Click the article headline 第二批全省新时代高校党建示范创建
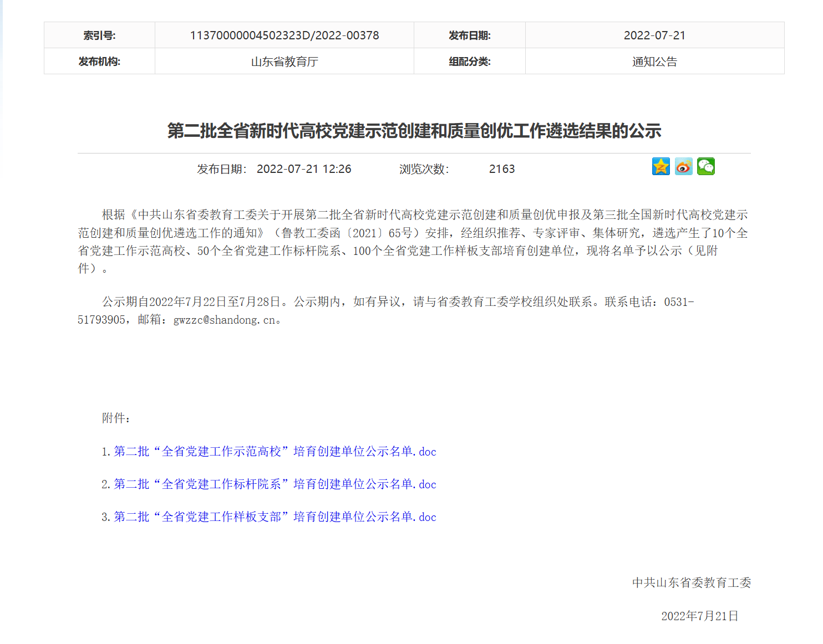 point(414,131)
